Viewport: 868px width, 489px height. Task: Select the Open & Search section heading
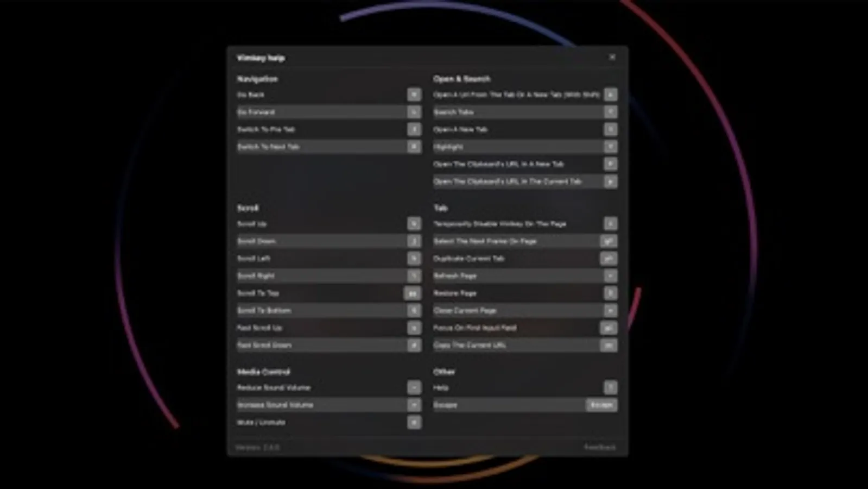462,79
